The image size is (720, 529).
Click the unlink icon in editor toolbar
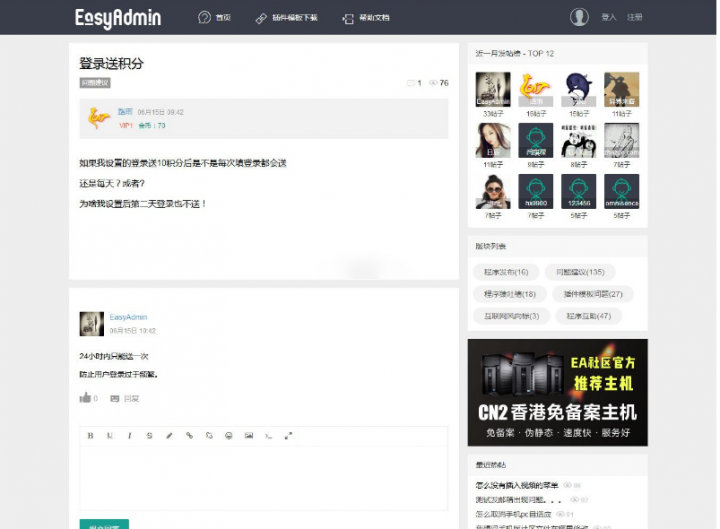[x=209, y=435]
